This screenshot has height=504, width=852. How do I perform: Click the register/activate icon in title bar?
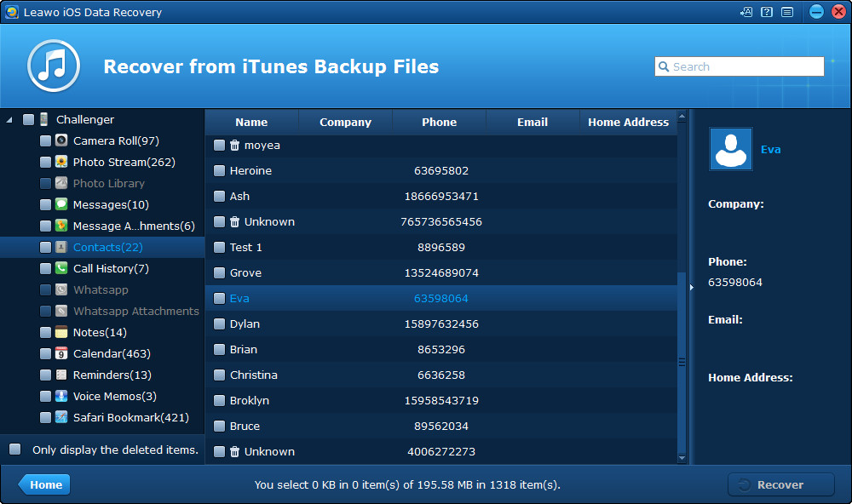click(x=746, y=12)
